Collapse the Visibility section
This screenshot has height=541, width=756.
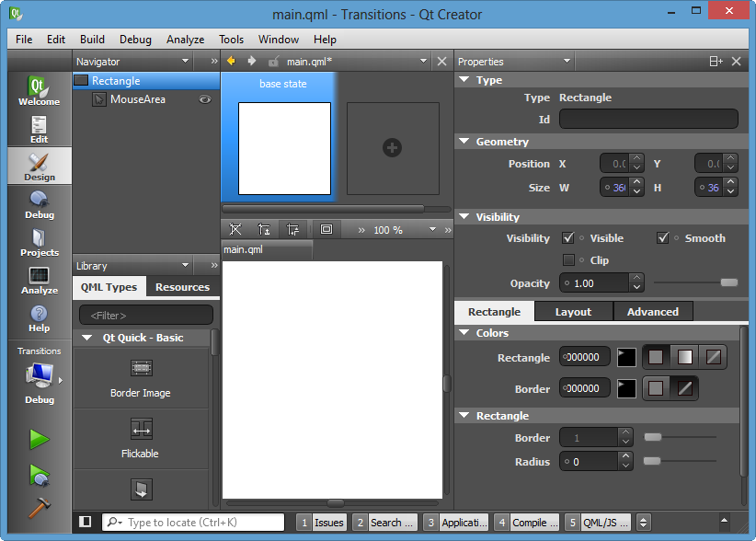point(464,216)
